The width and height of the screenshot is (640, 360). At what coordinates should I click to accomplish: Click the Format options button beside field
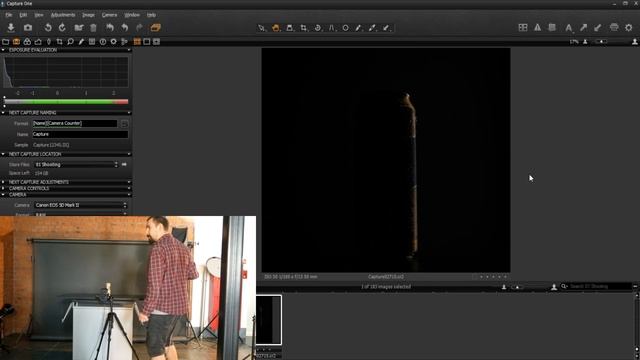124,123
